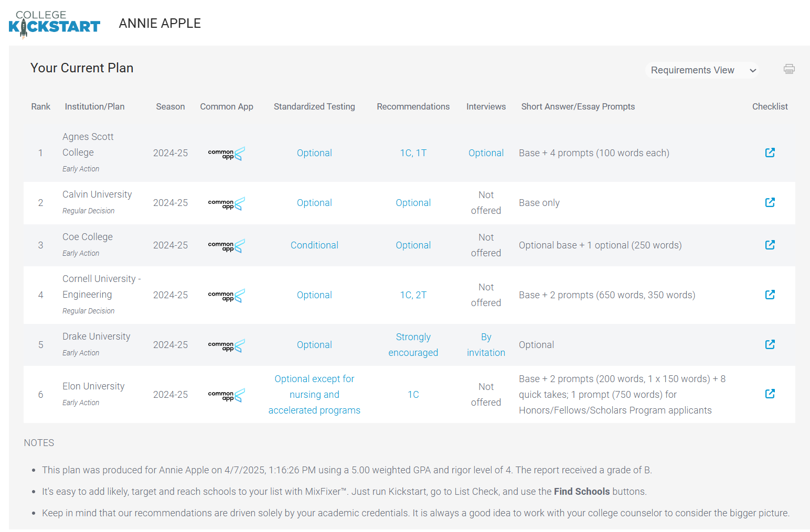Select Agnes Scott essay prompts text
The height and width of the screenshot is (532, 810).
point(594,153)
